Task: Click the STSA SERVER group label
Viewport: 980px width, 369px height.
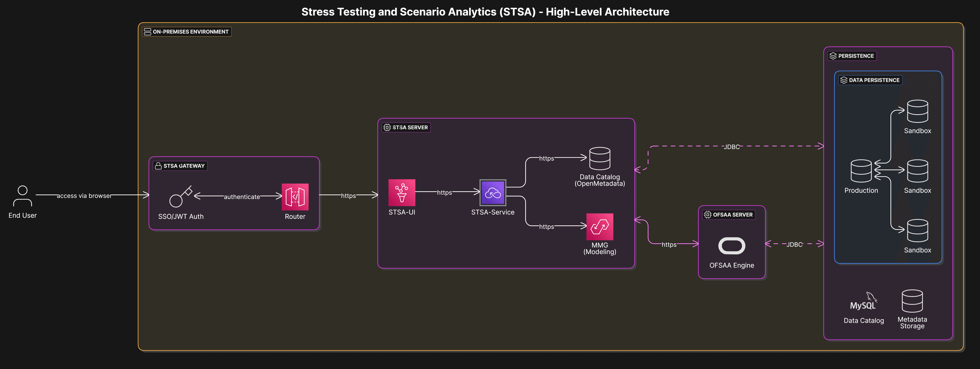Action: tap(406, 127)
